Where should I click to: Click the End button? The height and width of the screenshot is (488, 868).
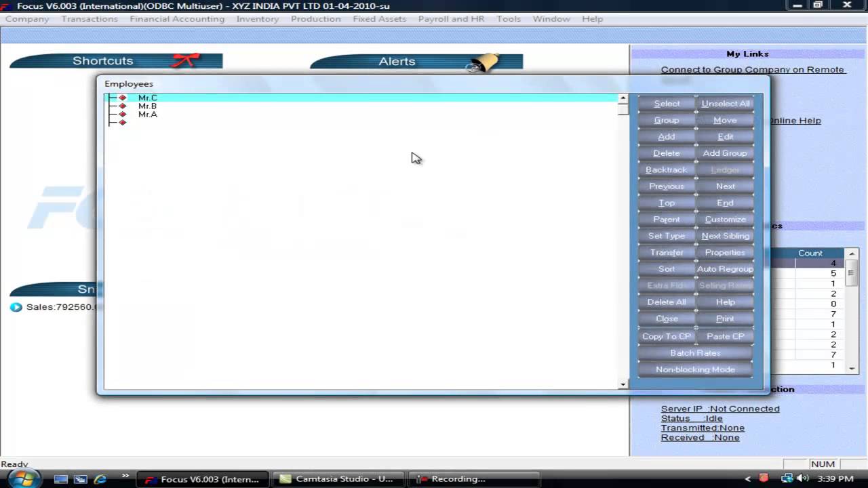[725, 203]
